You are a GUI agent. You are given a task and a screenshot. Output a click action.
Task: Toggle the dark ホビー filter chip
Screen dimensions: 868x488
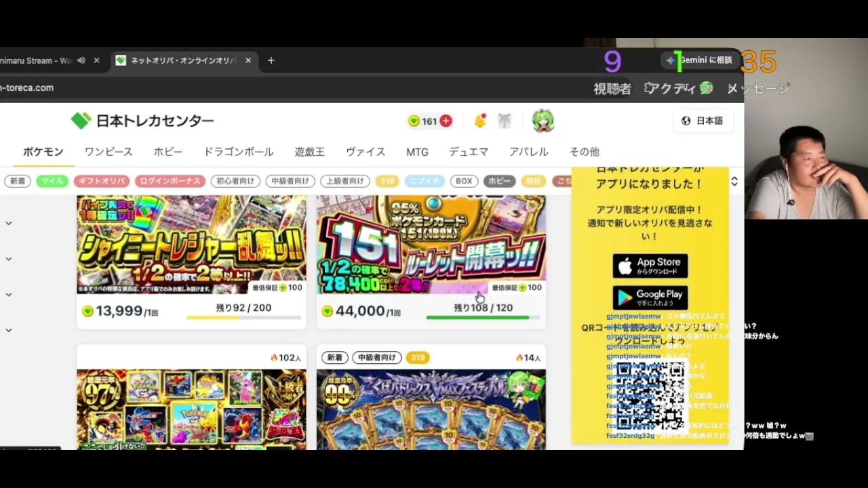click(500, 181)
